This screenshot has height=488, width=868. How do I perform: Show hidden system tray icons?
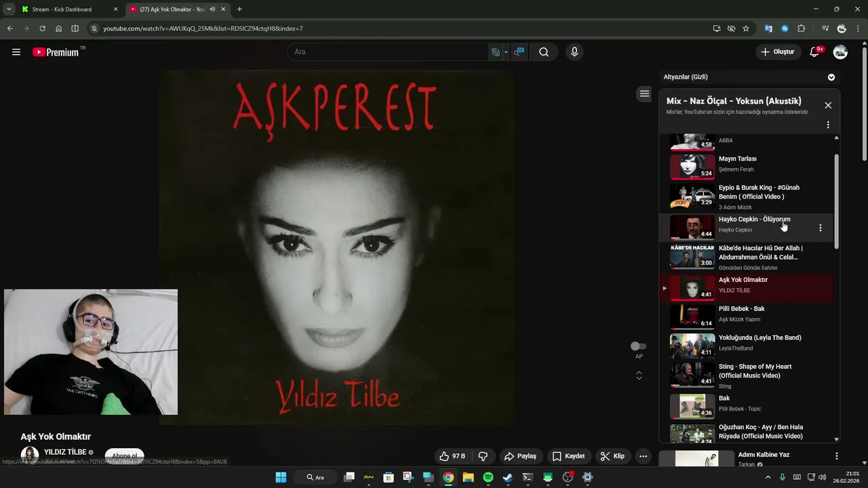[768, 477]
